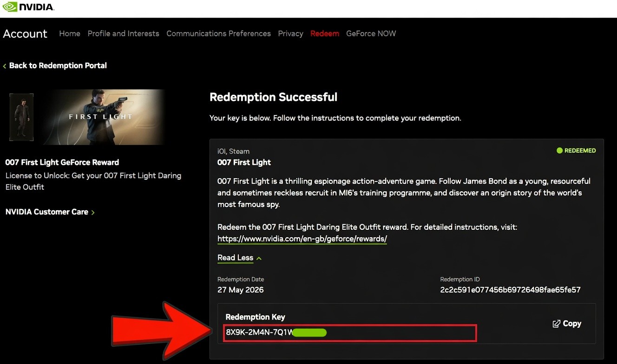Visit the GeForce rewards URL
Viewport: 617px width, 364px height.
pyautogui.click(x=302, y=239)
